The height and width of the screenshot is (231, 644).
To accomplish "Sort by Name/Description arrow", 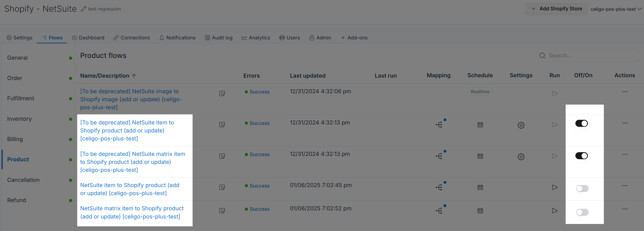I will pos(134,76).
